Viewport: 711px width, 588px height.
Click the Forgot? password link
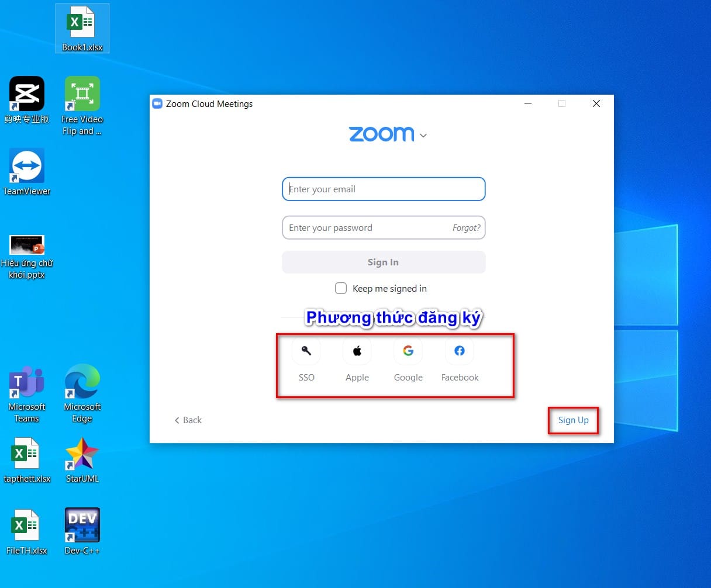click(x=467, y=228)
